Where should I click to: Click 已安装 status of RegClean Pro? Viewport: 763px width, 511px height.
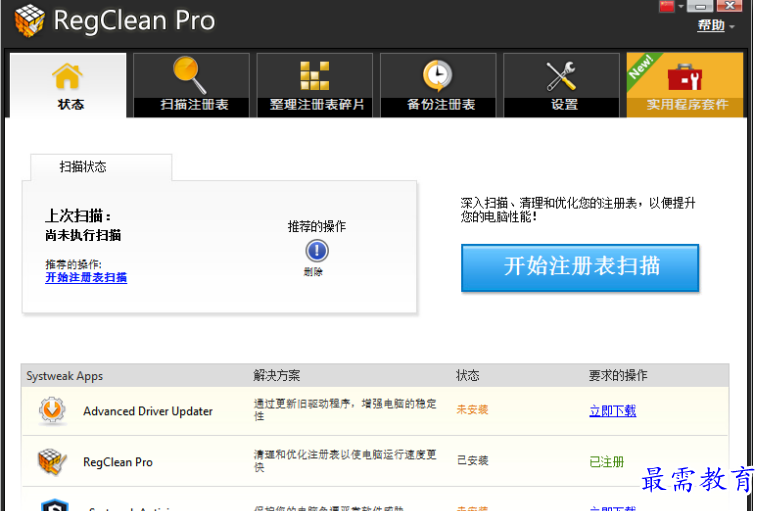point(472,460)
